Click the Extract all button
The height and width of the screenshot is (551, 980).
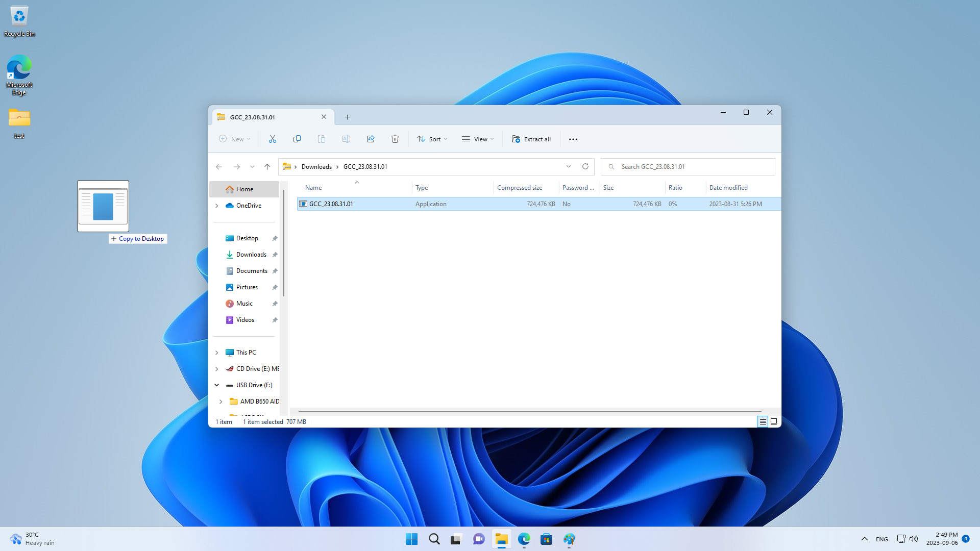tap(531, 139)
